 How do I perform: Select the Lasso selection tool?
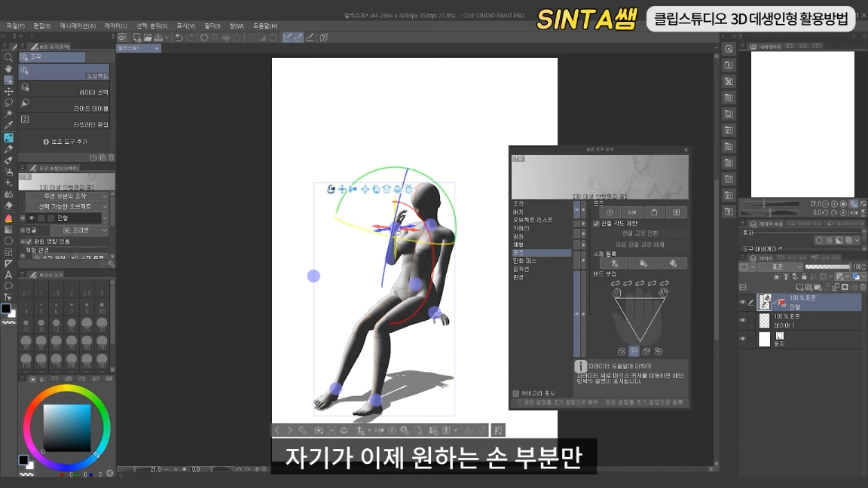point(8,103)
